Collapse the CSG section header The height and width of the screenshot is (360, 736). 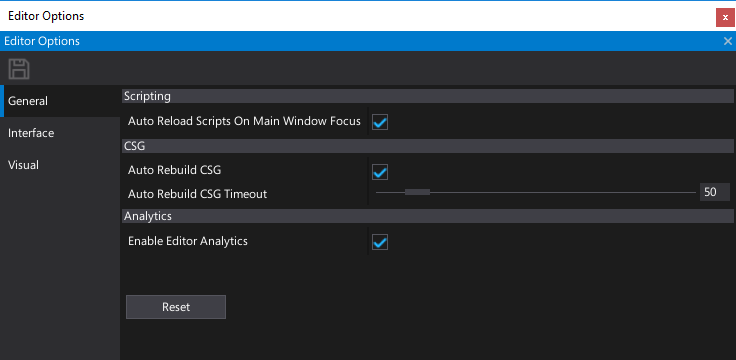[x=427, y=146]
